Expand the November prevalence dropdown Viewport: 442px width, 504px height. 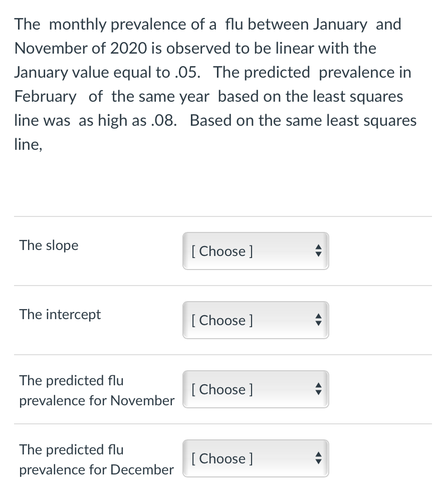coord(256,389)
